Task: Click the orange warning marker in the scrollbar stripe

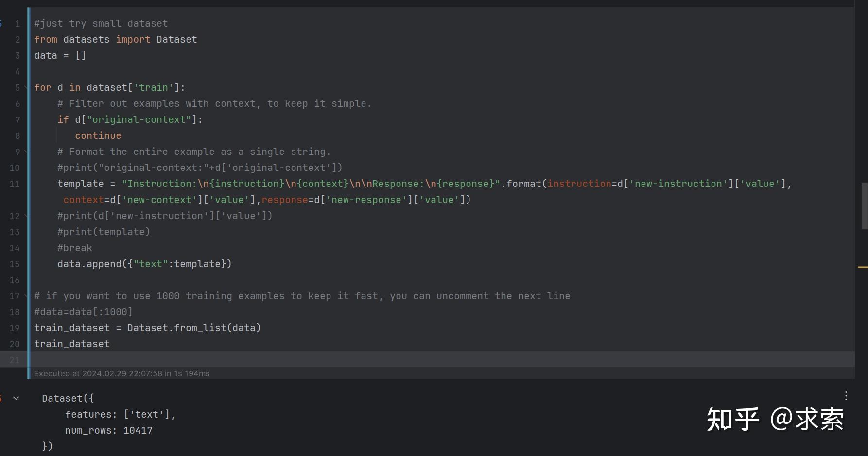Action: pyautogui.click(x=863, y=267)
